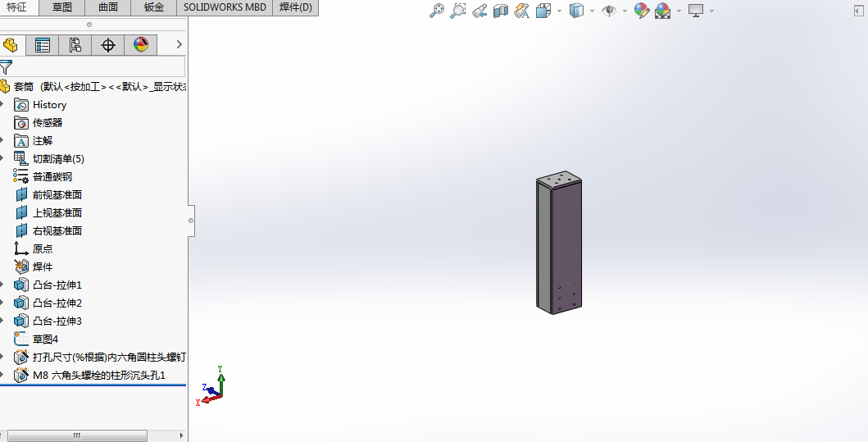
Task: Toggle the Hide/Show Items eye icon
Action: (x=609, y=11)
